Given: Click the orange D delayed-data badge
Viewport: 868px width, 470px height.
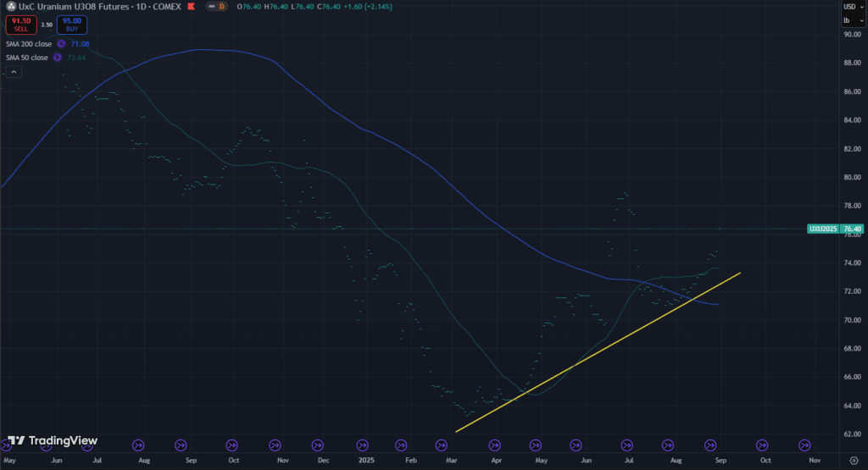Looking at the screenshot, I should tap(222, 7).
